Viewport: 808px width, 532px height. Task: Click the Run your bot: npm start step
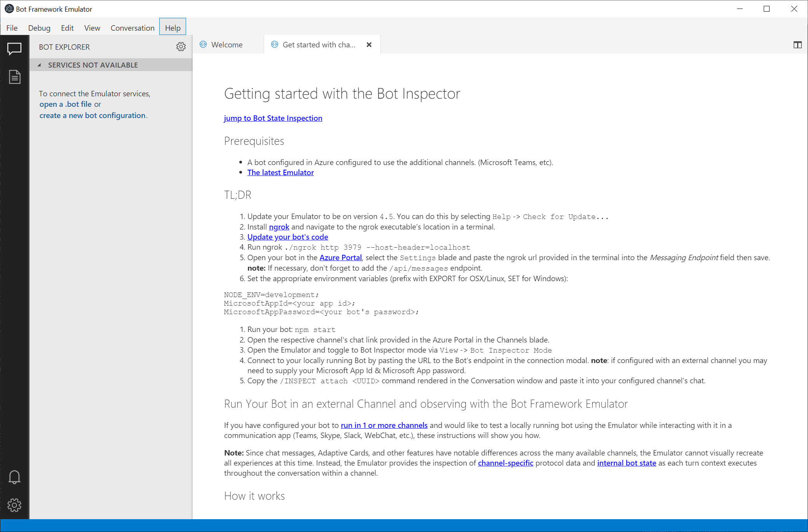tap(291, 329)
